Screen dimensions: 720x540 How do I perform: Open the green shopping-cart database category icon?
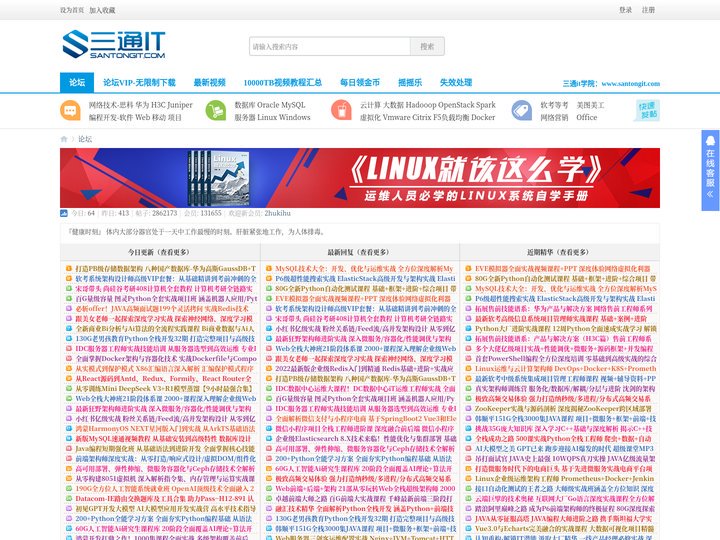click(216, 111)
